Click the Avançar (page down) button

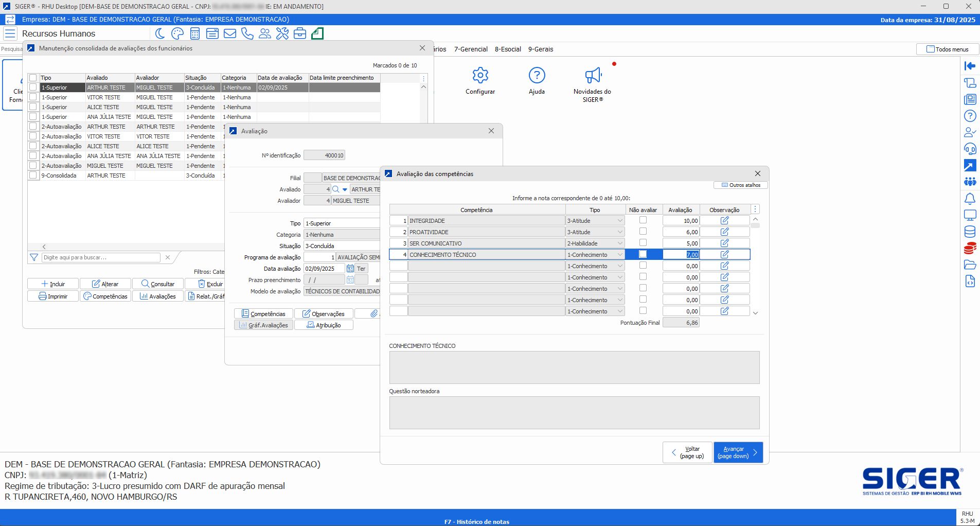(738, 452)
